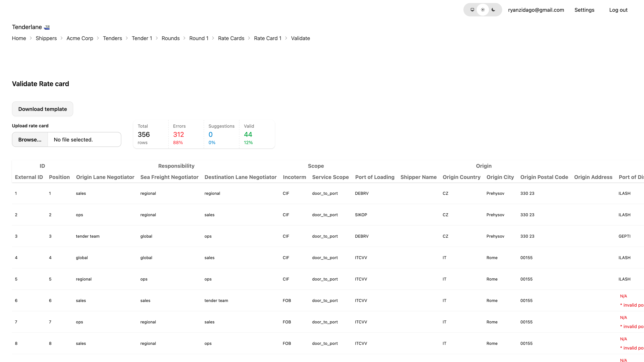Navigate to Round 1

coord(199,38)
